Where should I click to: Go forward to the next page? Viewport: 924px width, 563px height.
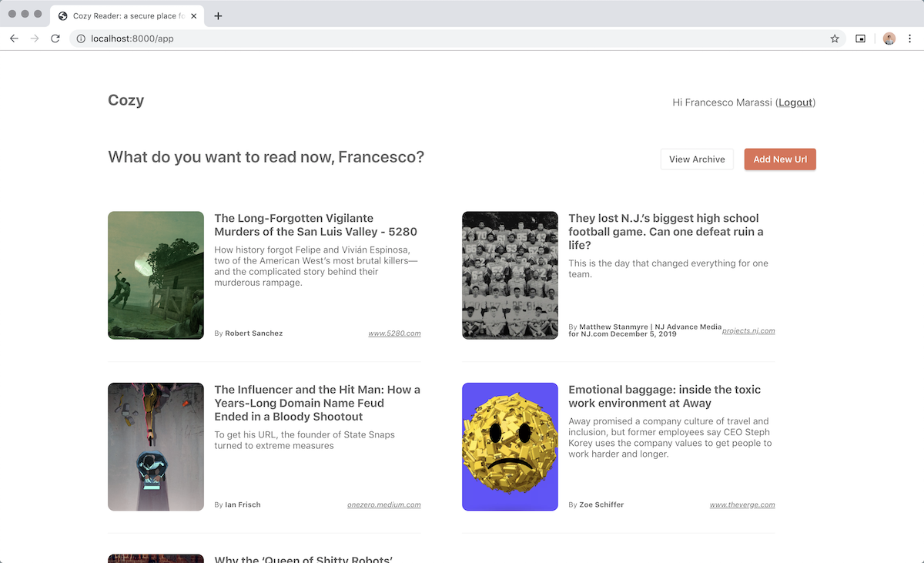pos(35,39)
